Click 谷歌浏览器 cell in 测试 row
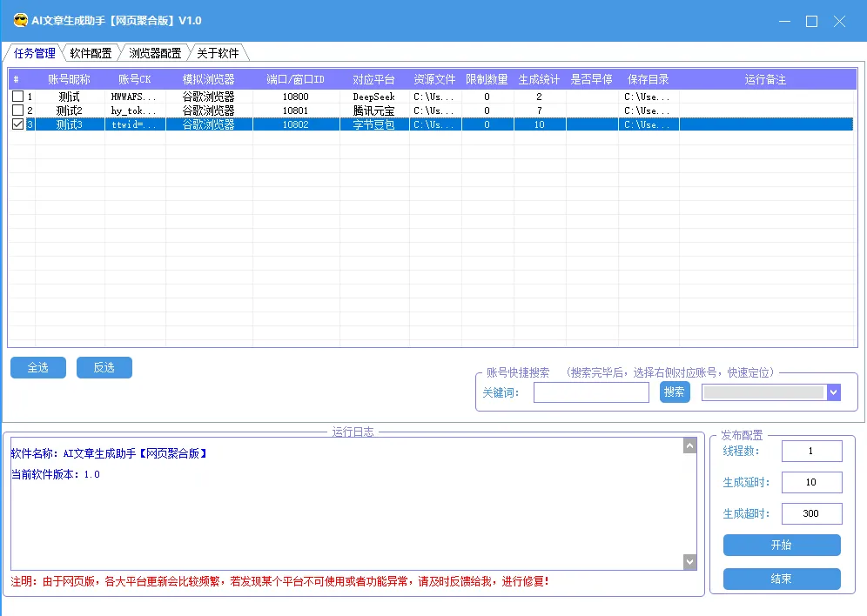 208,97
